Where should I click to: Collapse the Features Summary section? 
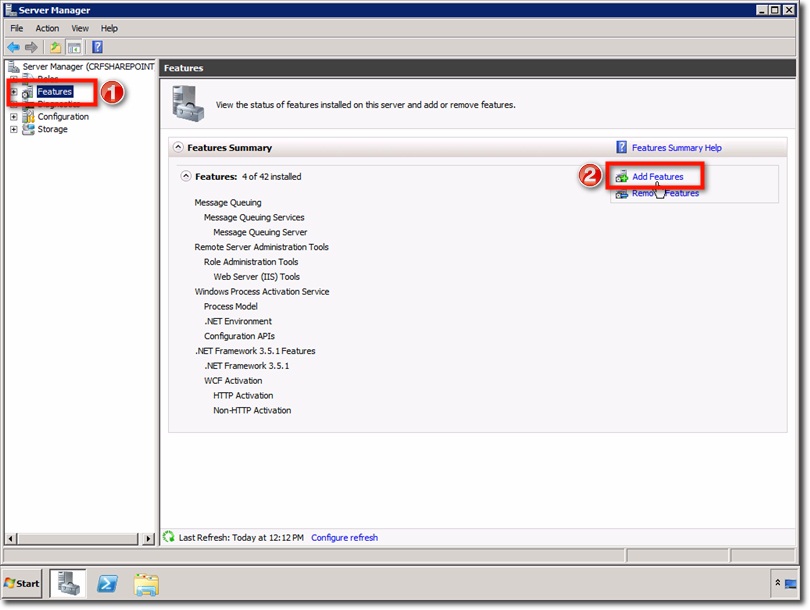pyautogui.click(x=179, y=145)
